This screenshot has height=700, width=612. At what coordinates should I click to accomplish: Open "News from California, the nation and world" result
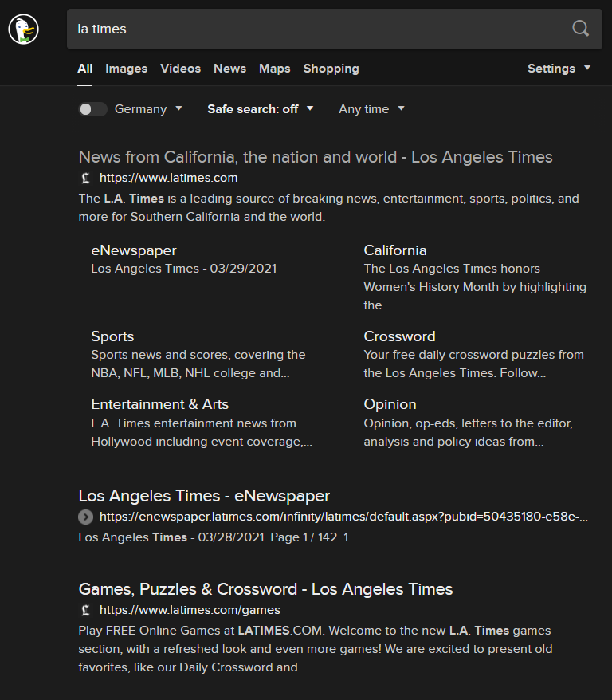coord(316,157)
